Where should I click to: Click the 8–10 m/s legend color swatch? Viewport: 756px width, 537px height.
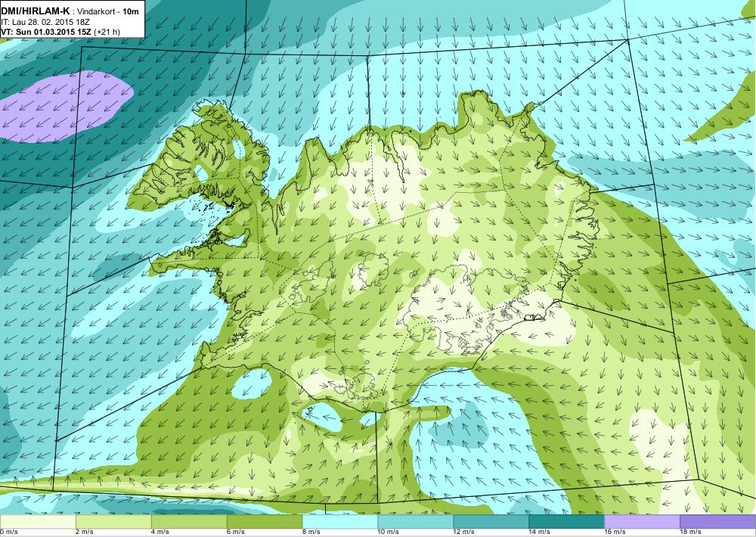(340, 522)
